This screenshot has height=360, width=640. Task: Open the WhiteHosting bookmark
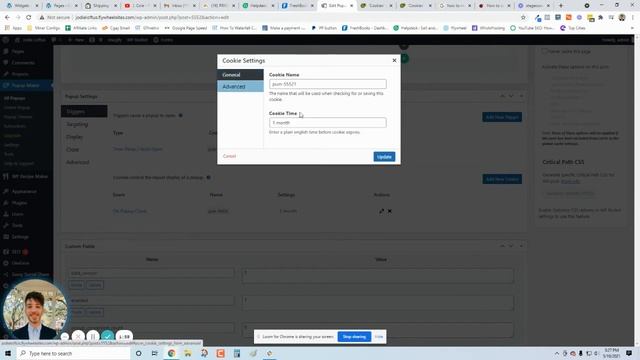click(x=489, y=28)
